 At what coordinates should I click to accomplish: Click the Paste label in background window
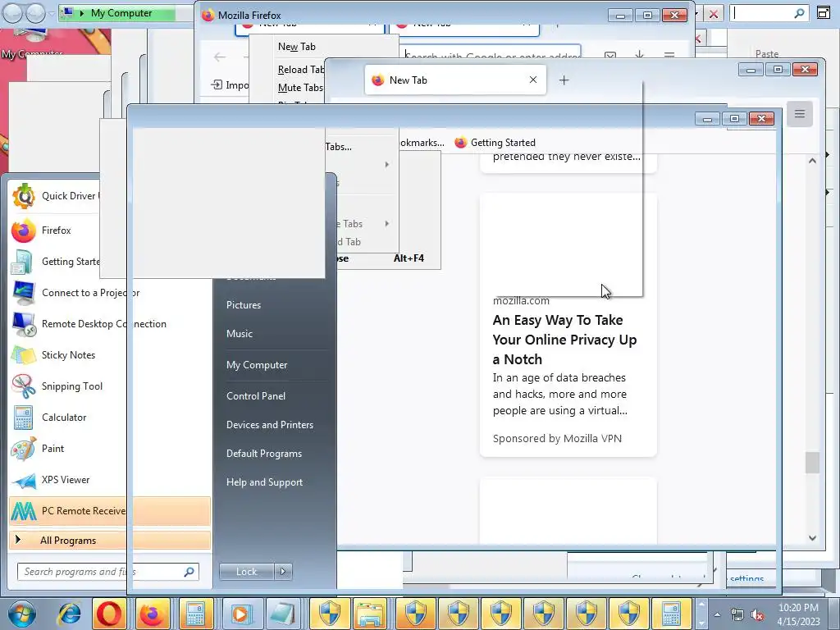tap(767, 53)
